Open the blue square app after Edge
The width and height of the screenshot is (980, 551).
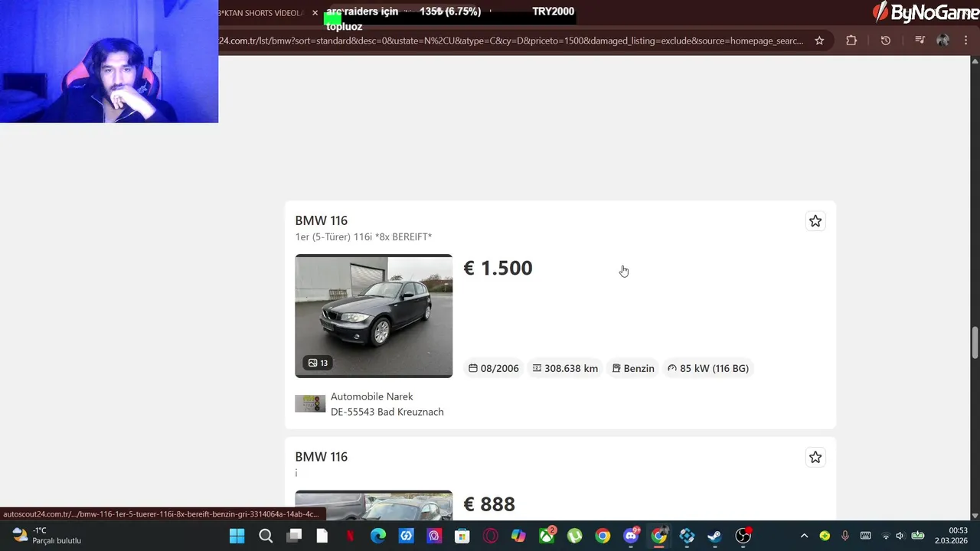pos(407,536)
